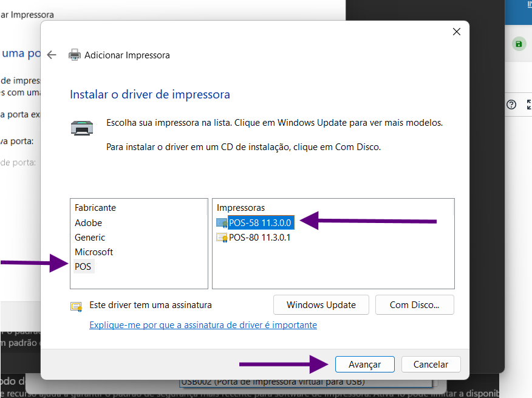
Task: Open the driver signature explanation link
Action: click(x=203, y=325)
